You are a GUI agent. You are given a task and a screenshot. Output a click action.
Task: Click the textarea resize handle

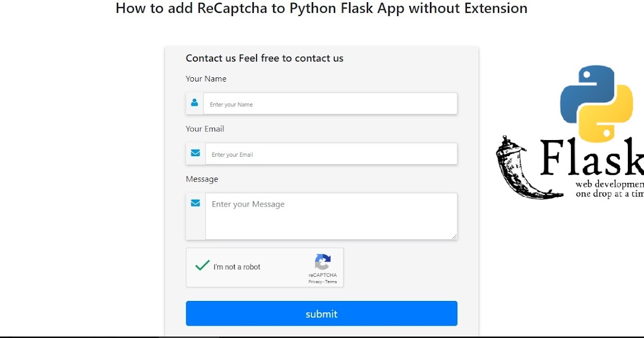tap(455, 237)
